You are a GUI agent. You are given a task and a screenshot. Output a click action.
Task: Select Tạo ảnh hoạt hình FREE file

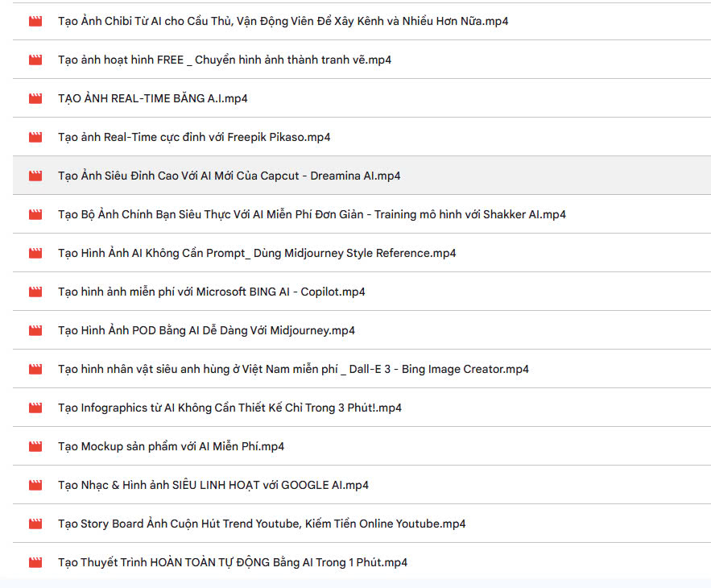click(x=362, y=60)
